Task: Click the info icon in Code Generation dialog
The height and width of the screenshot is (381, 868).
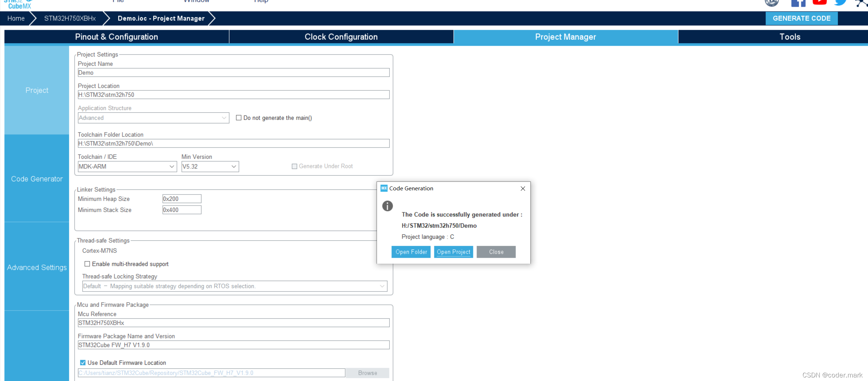Action: pos(387,206)
